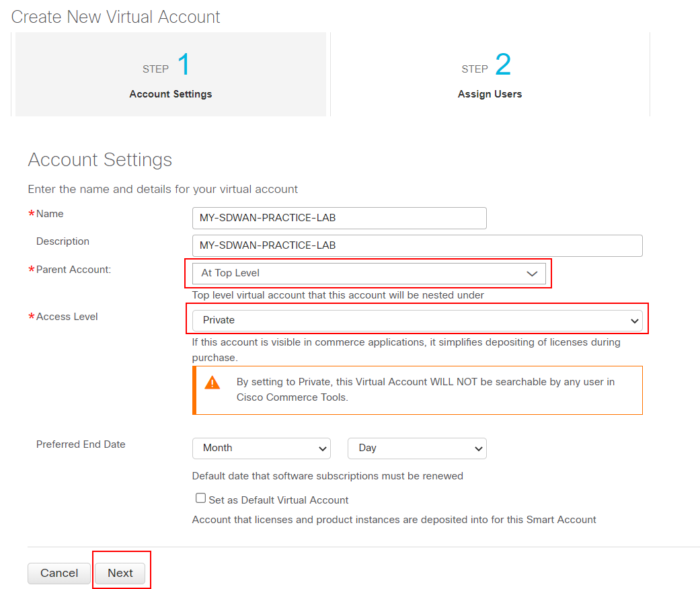The height and width of the screenshot is (589, 700).
Task: Select the Description text field
Action: [x=417, y=245]
